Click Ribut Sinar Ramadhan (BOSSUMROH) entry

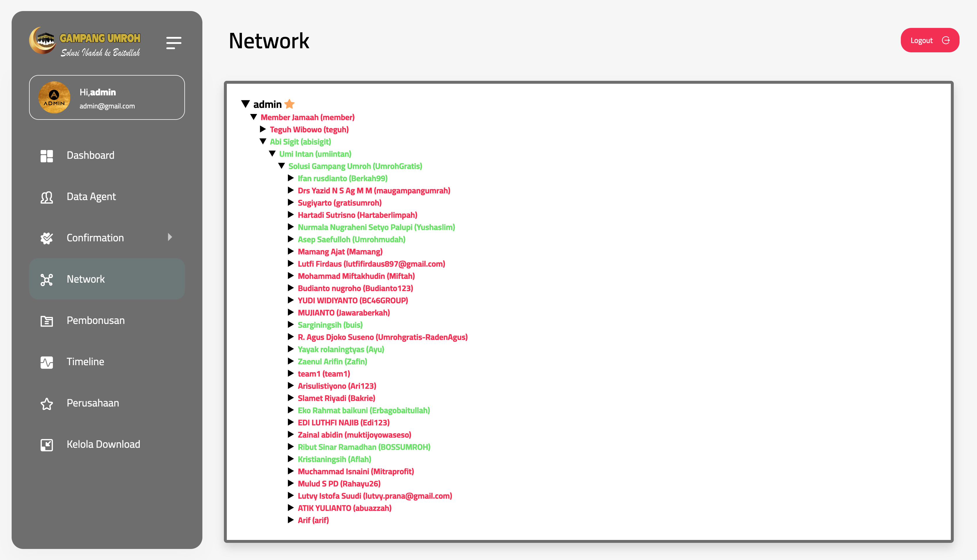364,447
